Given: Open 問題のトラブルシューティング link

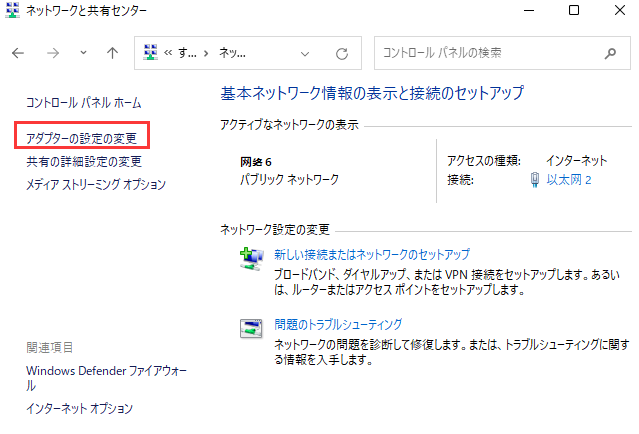Looking at the screenshot, I should (x=338, y=324).
